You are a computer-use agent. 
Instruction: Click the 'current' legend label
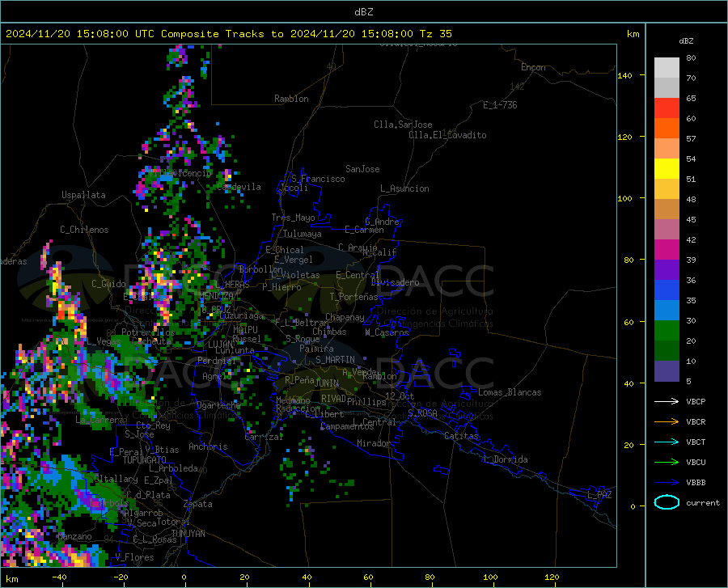[x=703, y=502]
